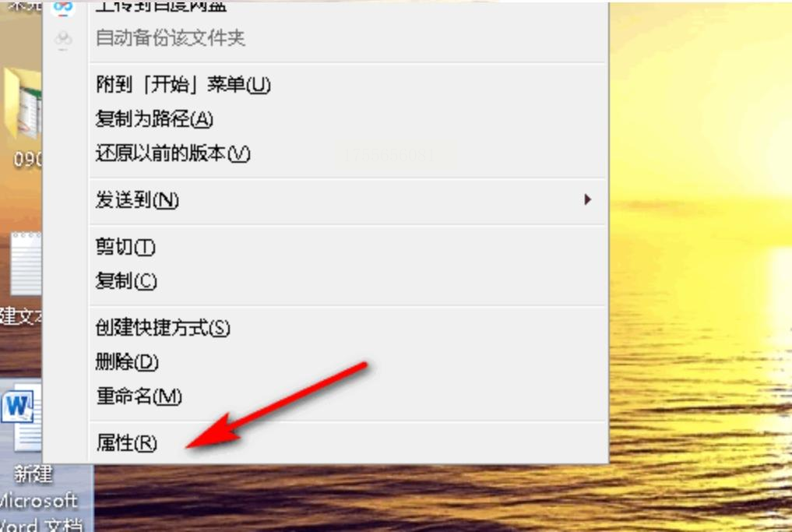Click the 新建 Microsoft Word 文档 label
This screenshot has height=532, width=792.
40,499
